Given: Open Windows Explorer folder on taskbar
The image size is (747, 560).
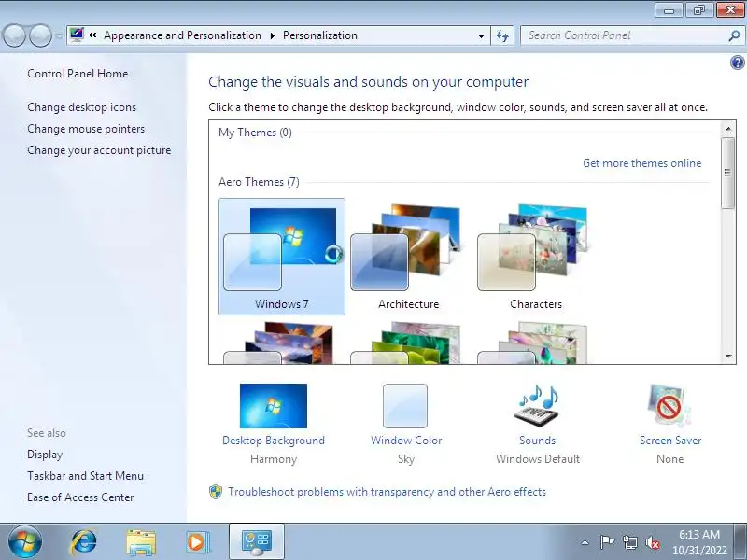Looking at the screenshot, I should point(141,542).
